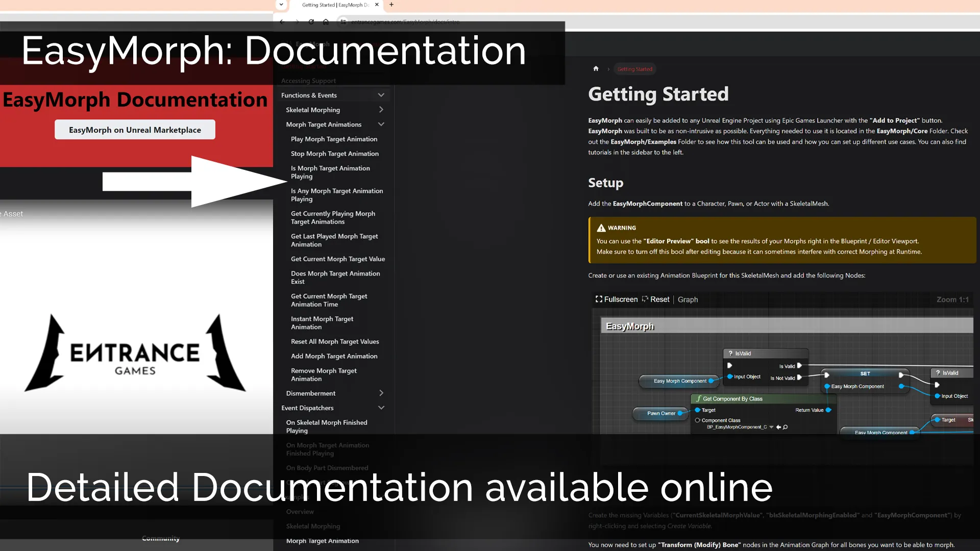Open Play Morph Target Animation page
Image resolution: width=980 pixels, height=551 pixels.
click(x=334, y=139)
